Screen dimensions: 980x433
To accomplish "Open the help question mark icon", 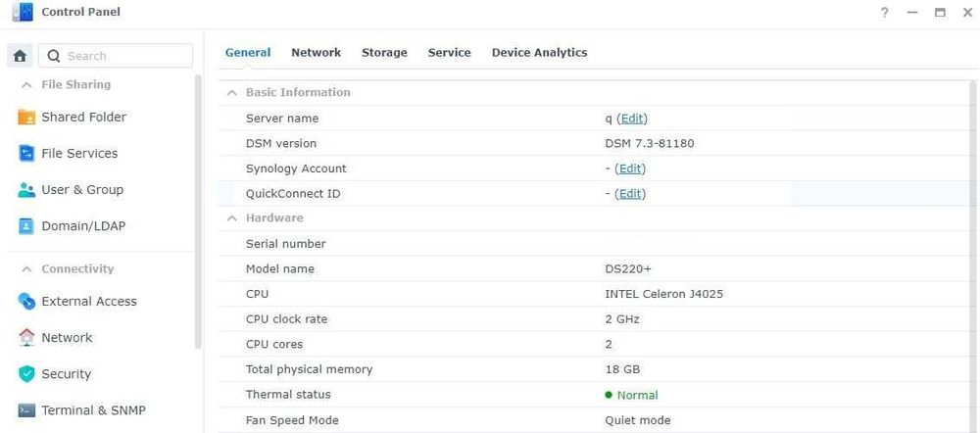I will point(885,13).
